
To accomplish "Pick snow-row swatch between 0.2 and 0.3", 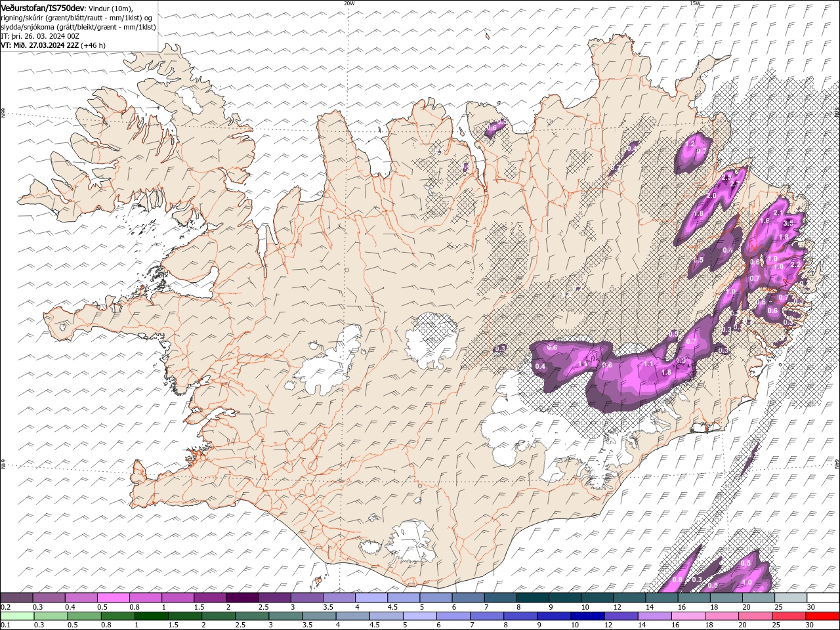I will click(16, 598).
